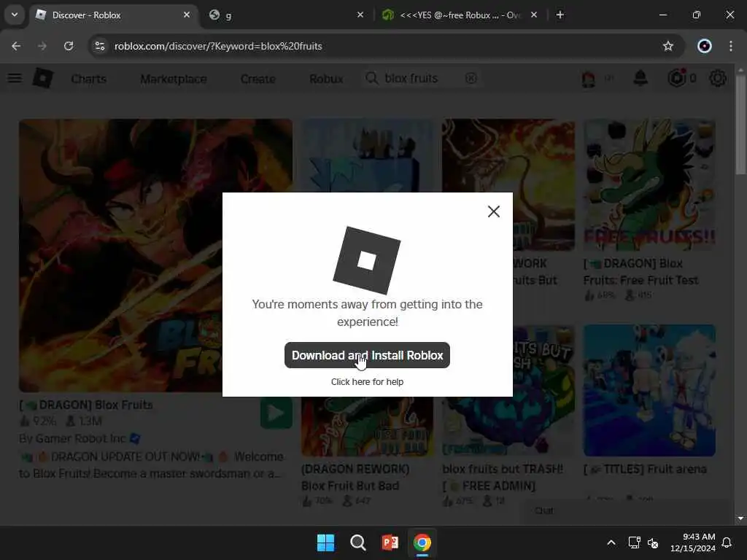Click the avatar icon in Roblox header
Image resolution: width=747 pixels, height=560 pixels.
589,79
